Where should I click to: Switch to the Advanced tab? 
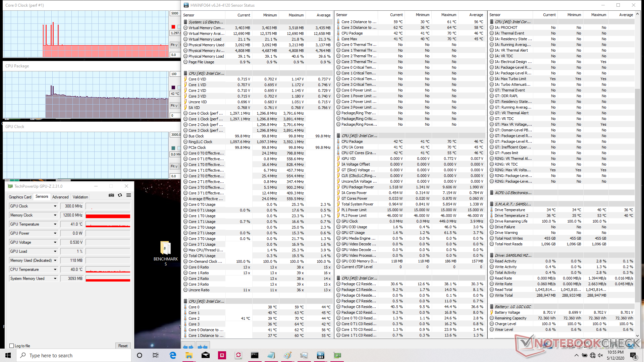[60, 197]
